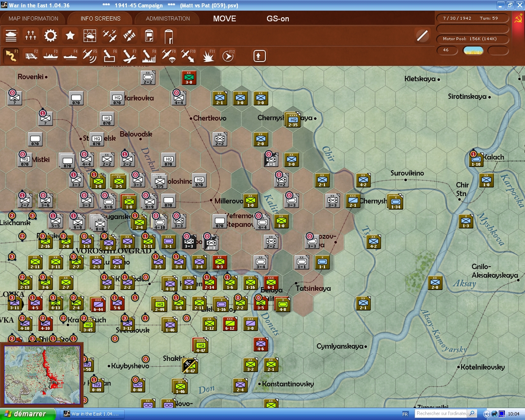The width and height of the screenshot is (525, 420).
Task: Select the HQ counter labeled 4-47
Action: 200,345
